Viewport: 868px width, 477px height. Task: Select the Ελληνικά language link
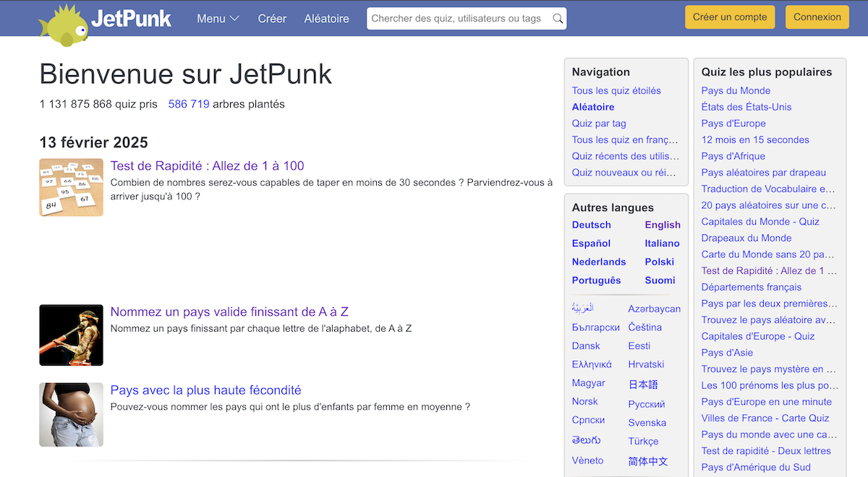click(592, 364)
